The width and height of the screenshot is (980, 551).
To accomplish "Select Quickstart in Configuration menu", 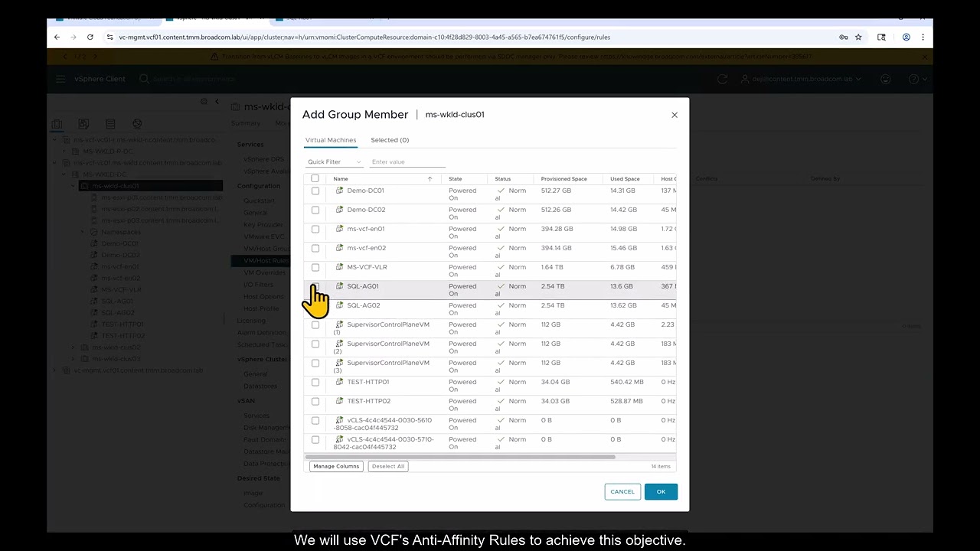I will point(259,201).
